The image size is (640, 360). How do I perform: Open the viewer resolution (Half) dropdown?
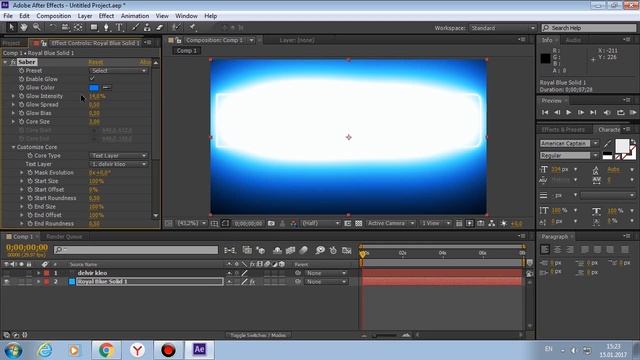pos(320,223)
